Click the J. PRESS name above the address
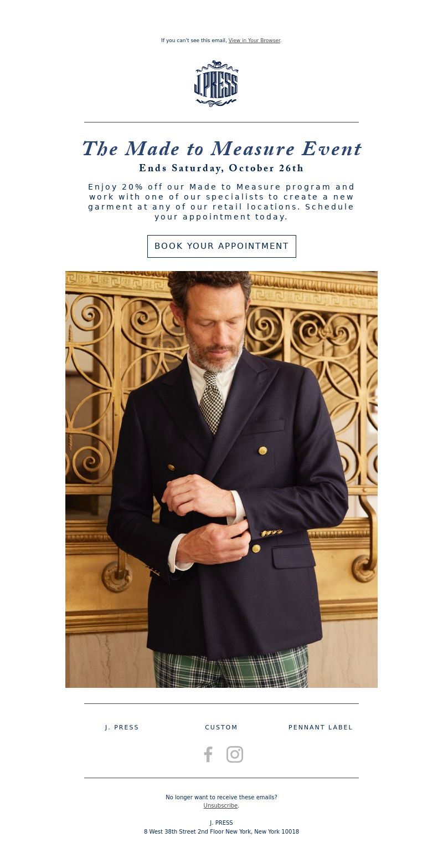 point(221,823)
